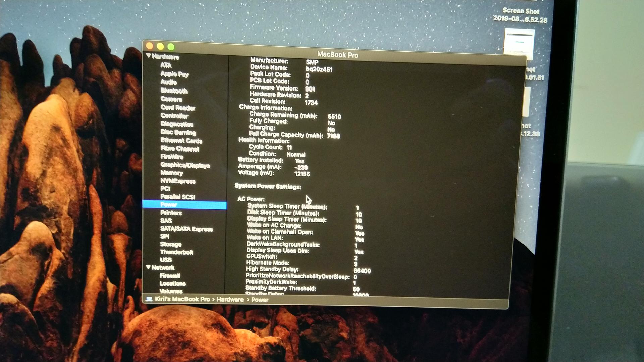This screenshot has width=644, height=362.
Task: Select Disc Burning item
Action: (178, 132)
